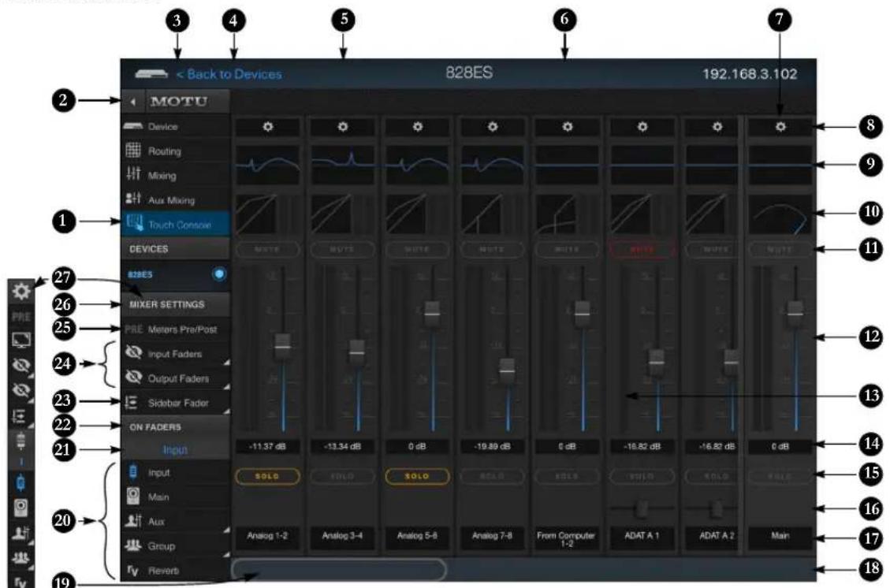
Task: Click the device icon next to Back to Devices
Action: (x=151, y=74)
